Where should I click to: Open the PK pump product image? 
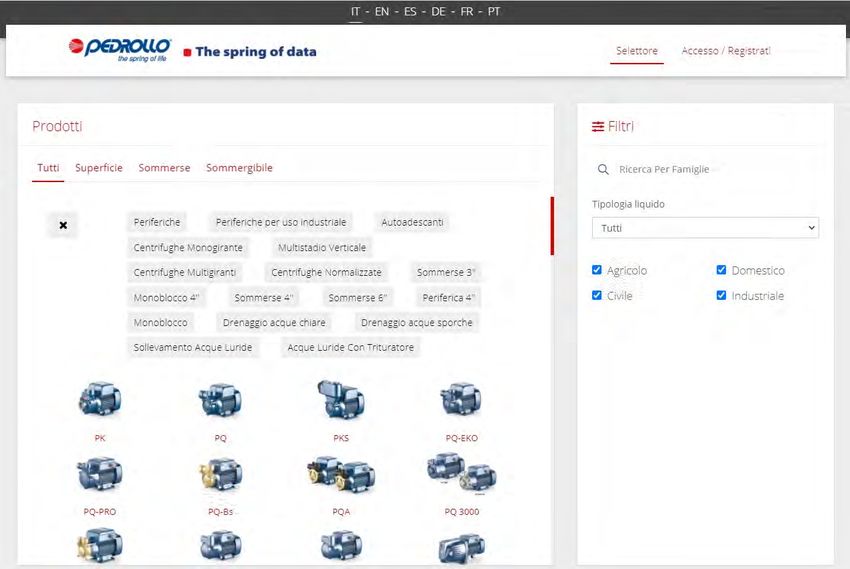click(100, 400)
